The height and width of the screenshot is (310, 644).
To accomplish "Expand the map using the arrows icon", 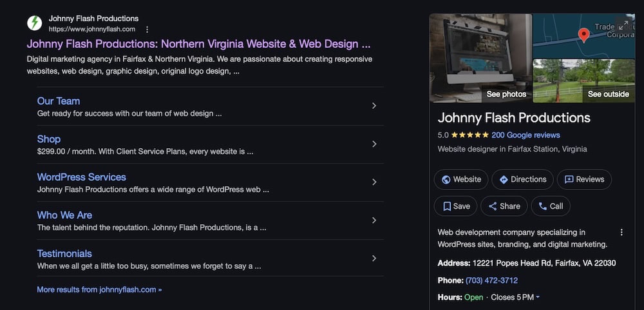I will (x=623, y=25).
